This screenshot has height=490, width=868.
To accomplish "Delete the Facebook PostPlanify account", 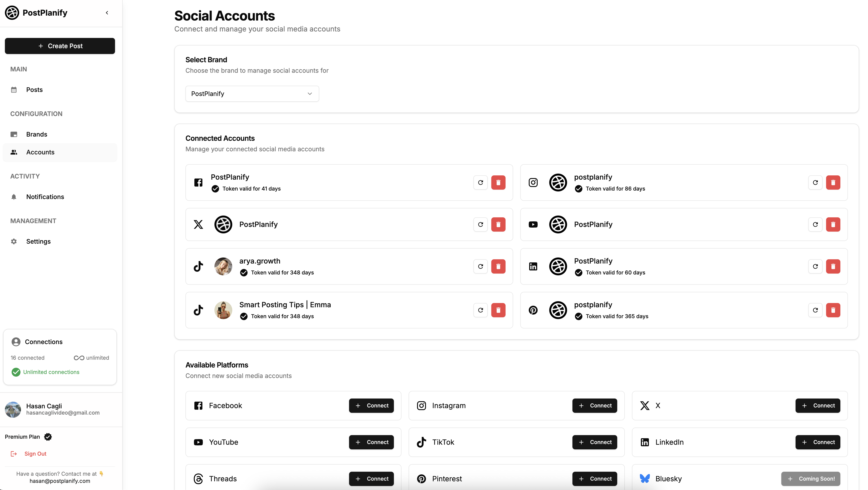I will pos(498,183).
